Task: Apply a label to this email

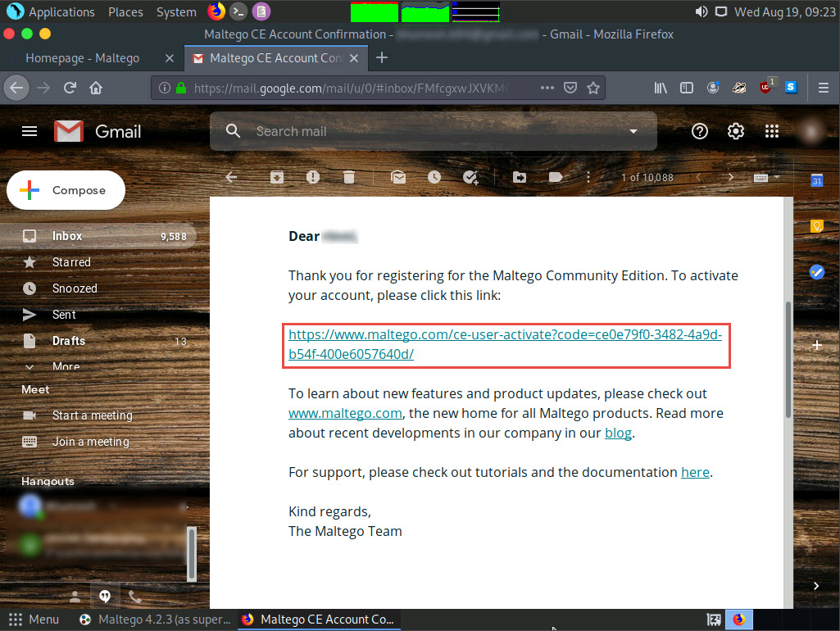Action: [x=556, y=177]
